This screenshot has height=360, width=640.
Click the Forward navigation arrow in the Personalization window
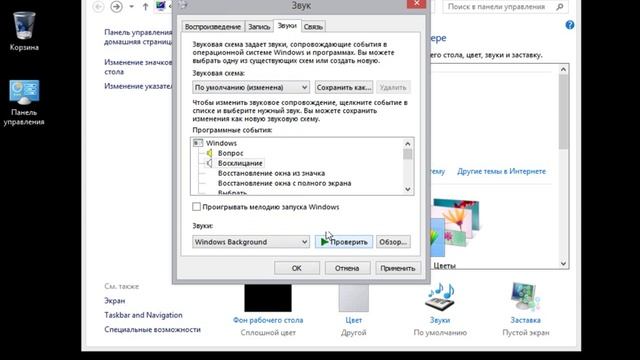click(116, 7)
